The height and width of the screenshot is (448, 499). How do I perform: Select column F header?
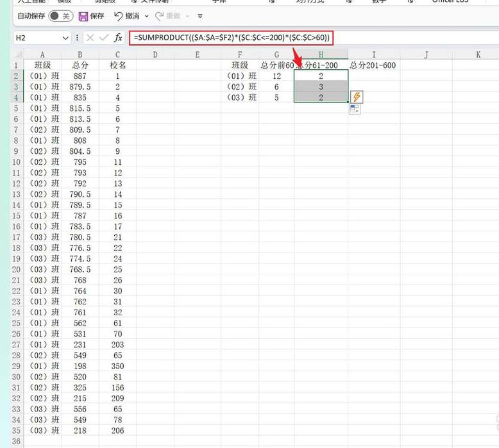coord(240,54)
